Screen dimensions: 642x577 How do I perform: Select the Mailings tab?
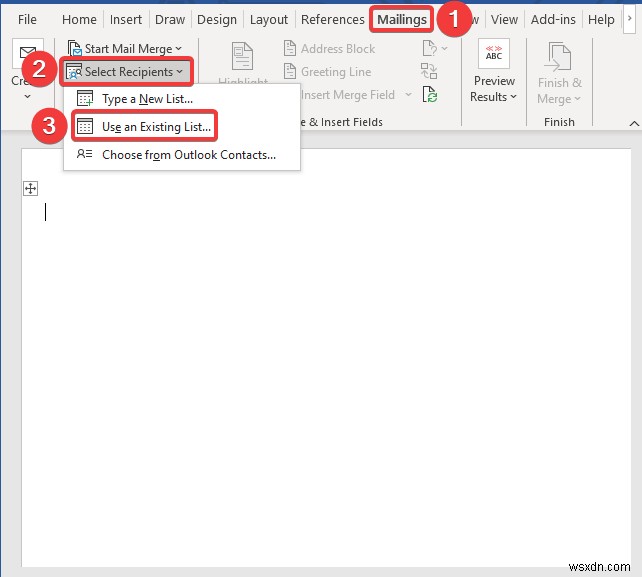(x=402, y=19)
